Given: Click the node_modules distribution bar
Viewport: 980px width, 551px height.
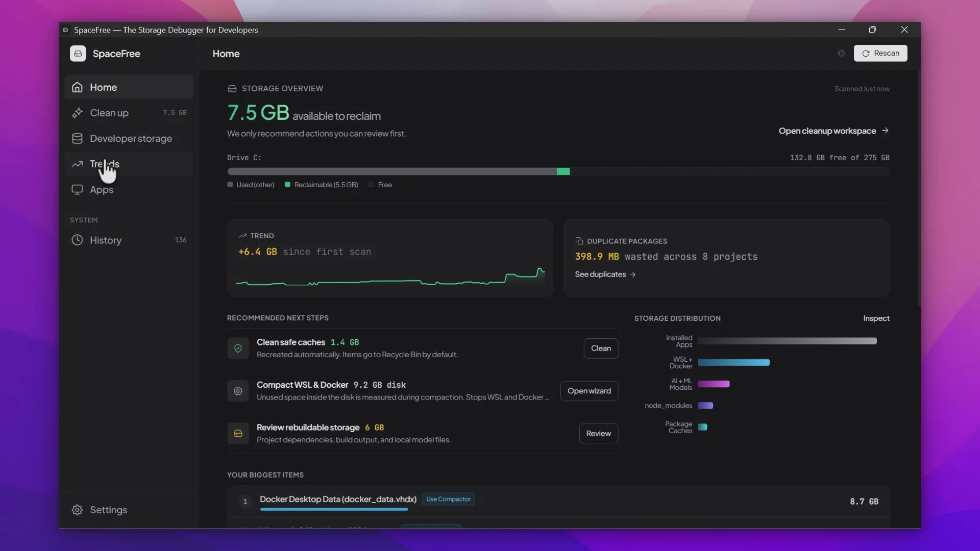Looking at the screenshot, I should click(x=705, y=406).
